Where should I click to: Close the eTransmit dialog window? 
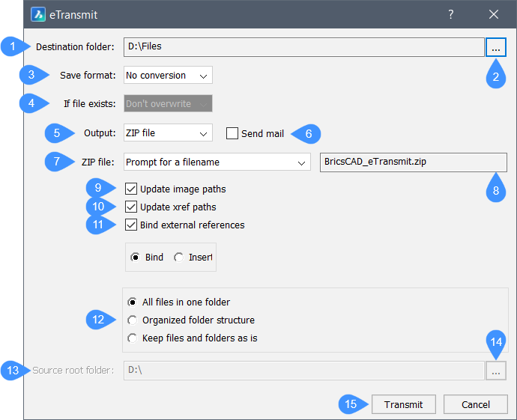coord(493,14)
